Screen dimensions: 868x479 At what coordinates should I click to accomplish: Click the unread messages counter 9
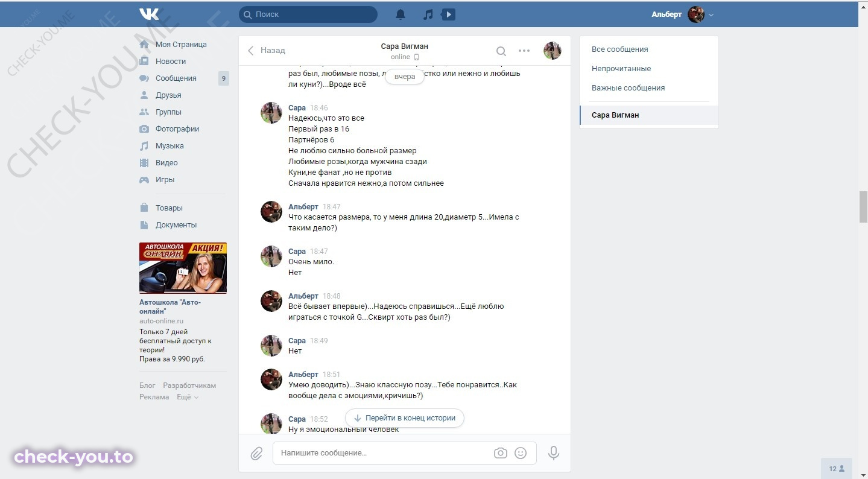tap(224, 78)
